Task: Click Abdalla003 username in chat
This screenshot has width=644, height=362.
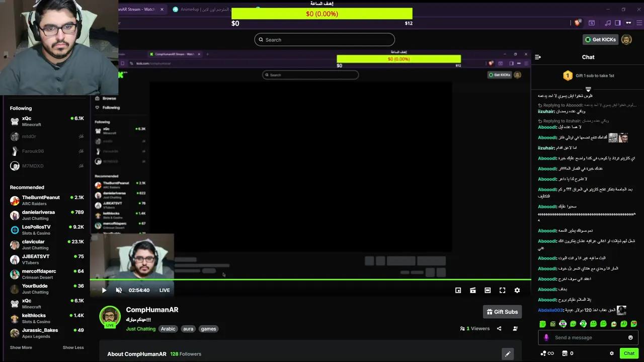Action: [550, 310]
